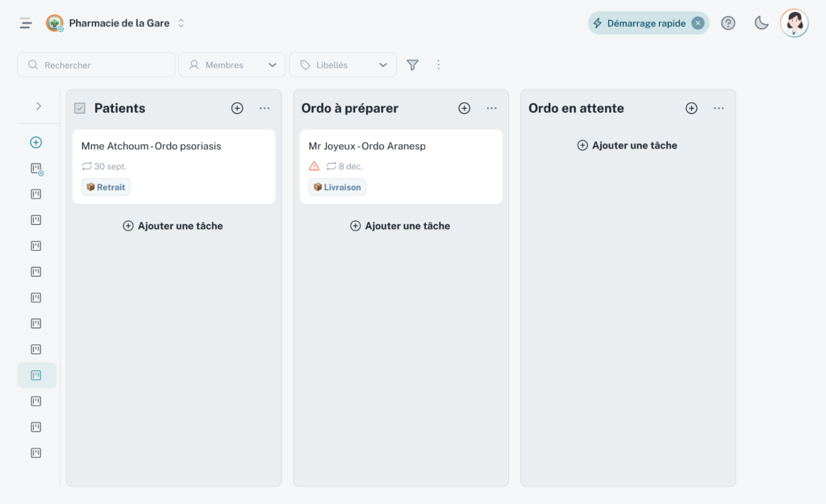This screenshot has height=504, width=826.
Task: Expand the Membres dropdown filter
Action: (232, 65)
